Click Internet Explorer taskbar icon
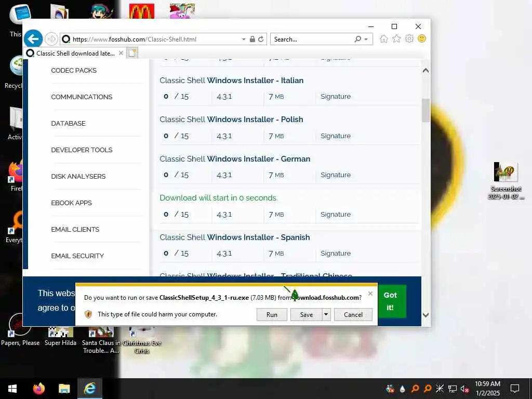532x399 pixels. (x=90, y=389)
